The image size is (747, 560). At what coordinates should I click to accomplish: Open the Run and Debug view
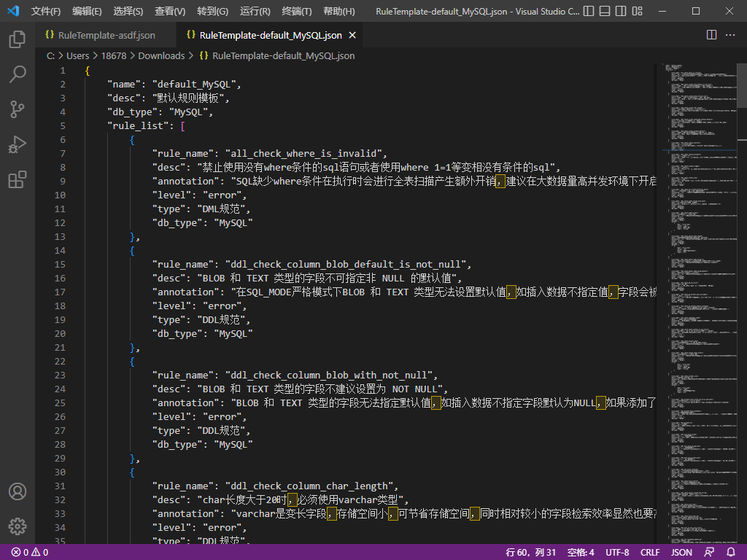(18, 144)
